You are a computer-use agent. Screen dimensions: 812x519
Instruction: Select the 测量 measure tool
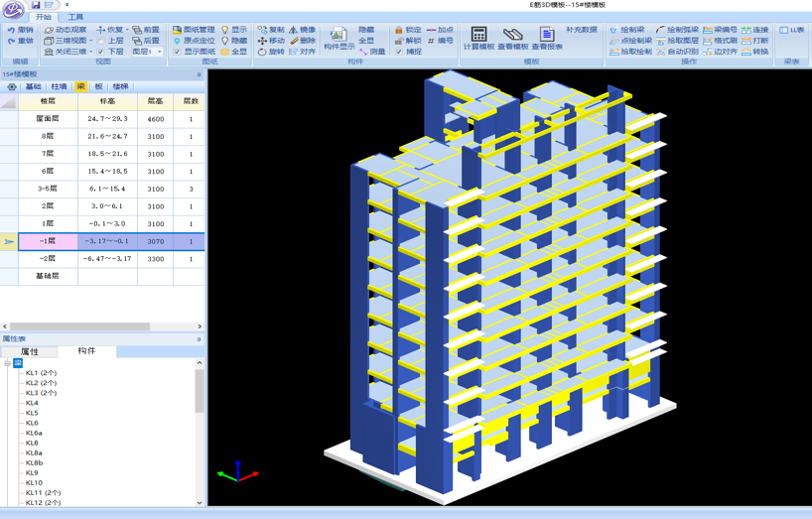click(x=371, y=52)
